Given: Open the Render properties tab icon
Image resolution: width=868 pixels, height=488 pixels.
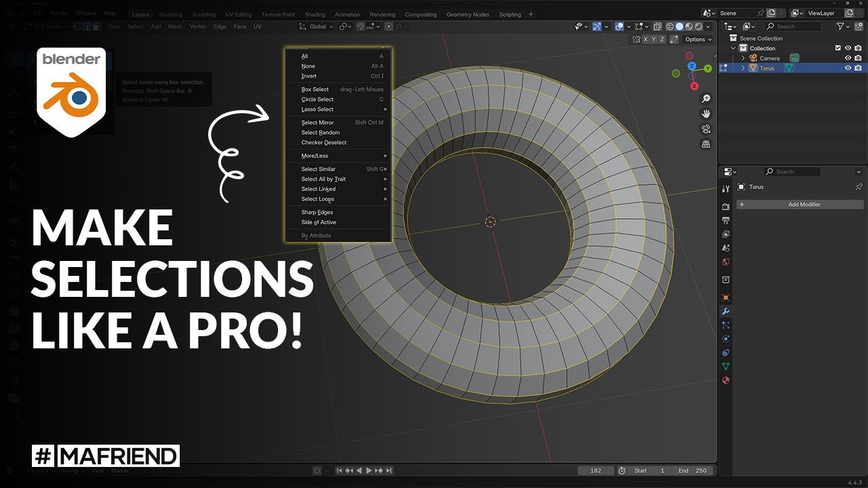Looking at the screenshot, I should pyautogui.click(x=726, y=207).
